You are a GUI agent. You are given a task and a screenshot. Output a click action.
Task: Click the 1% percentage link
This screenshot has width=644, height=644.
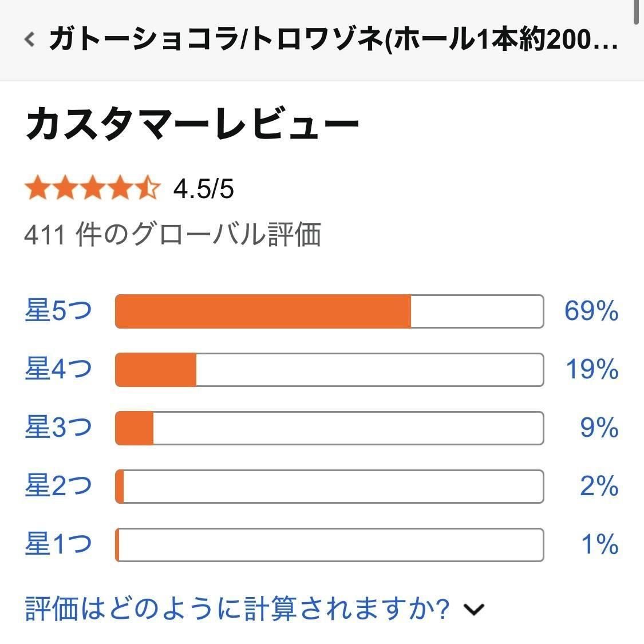click(x=600, y=545)
